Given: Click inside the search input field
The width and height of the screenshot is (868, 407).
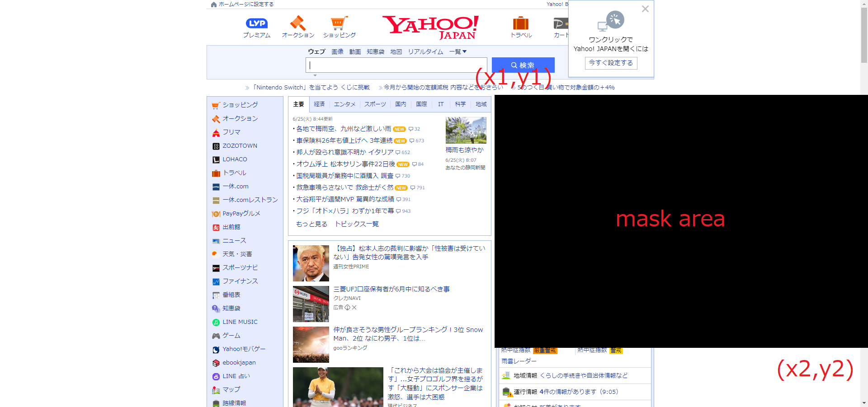Looking at the screenshot, I should pos(396,65).
